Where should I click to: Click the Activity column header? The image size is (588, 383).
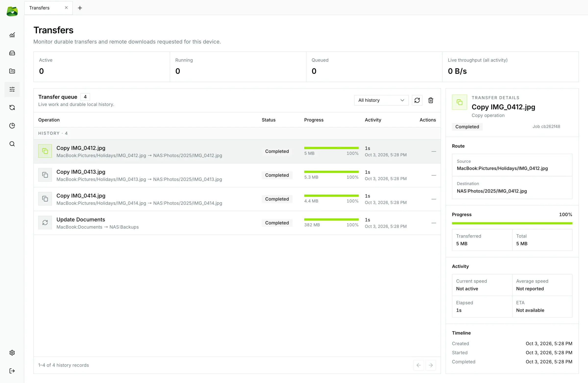click(373, 120)
